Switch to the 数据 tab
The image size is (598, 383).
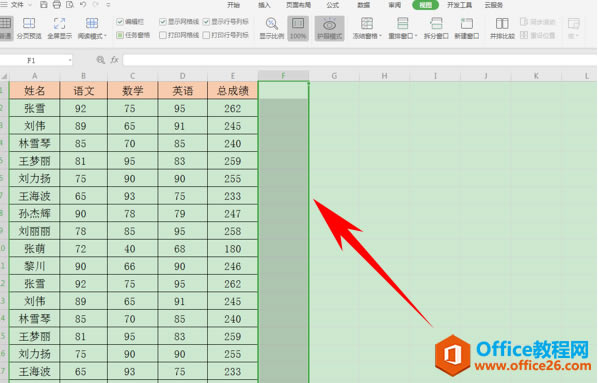[x=363, y=5]
